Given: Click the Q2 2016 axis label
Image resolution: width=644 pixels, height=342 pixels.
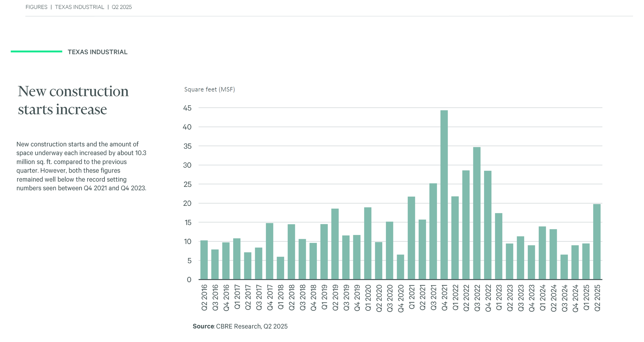Looking at the screenshot, I should pyautogui.click(x=204, y=297).
